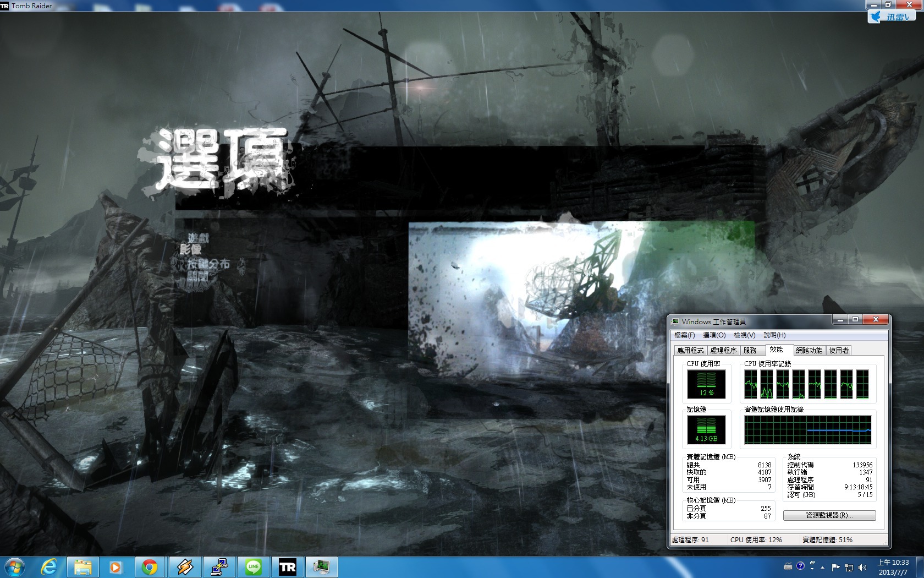Select 遊戲 in the Tomb Raider options menu
This screenshot has width=924, height=578.
(x=198, y=238)
